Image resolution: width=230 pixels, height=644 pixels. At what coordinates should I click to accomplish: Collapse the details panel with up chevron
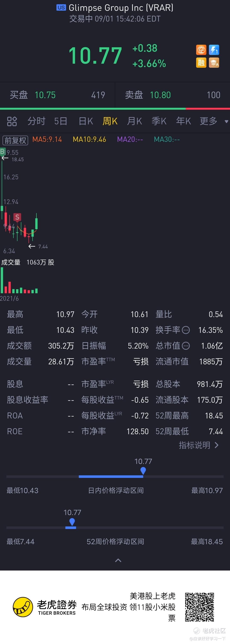click(x=118, y=560)
